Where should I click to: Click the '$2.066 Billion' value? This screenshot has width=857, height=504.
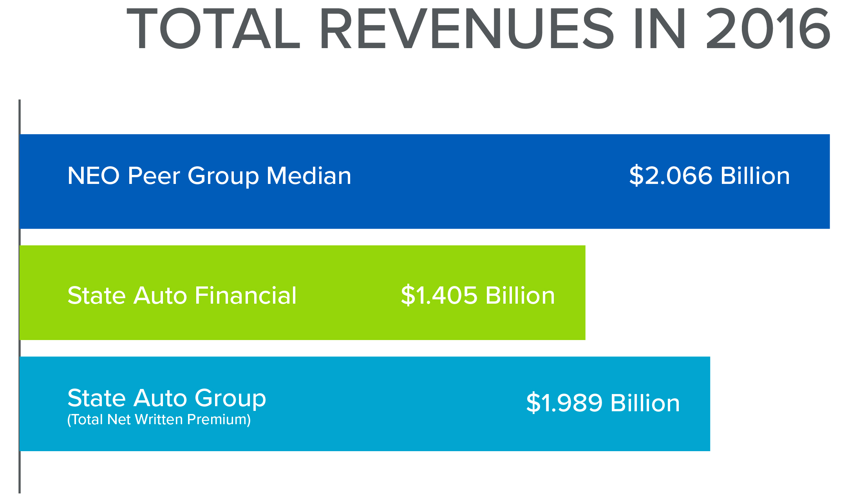point(709,175)
